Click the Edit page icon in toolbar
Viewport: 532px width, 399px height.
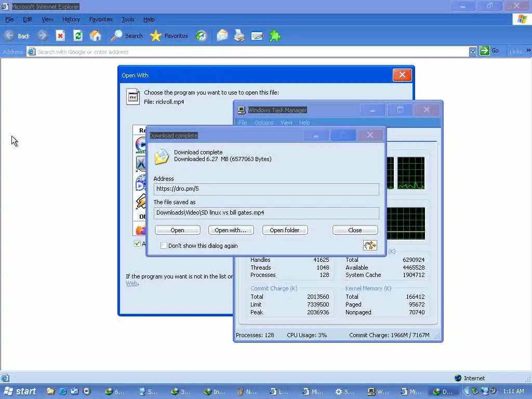[257, 36]
